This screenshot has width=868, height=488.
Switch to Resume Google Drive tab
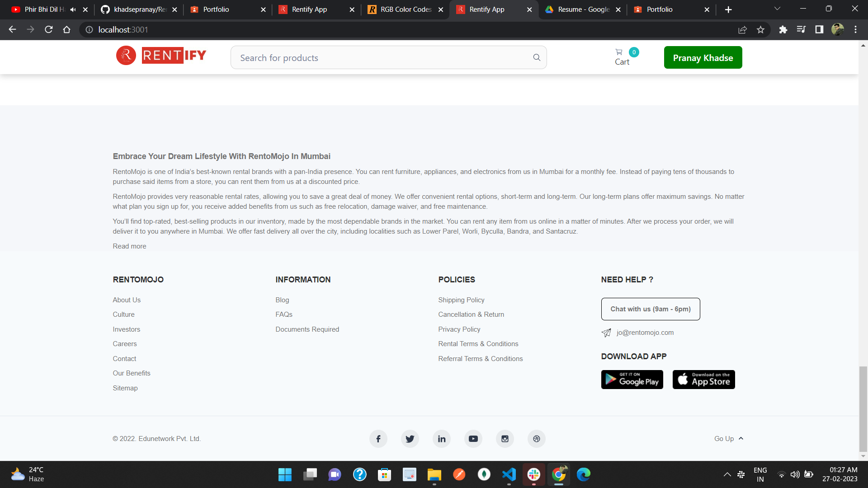click(583, 9)
